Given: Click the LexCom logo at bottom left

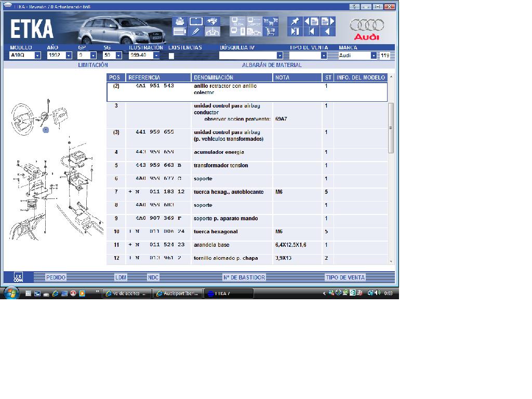Looking at the screenshot, I should (x=18, y=277).
